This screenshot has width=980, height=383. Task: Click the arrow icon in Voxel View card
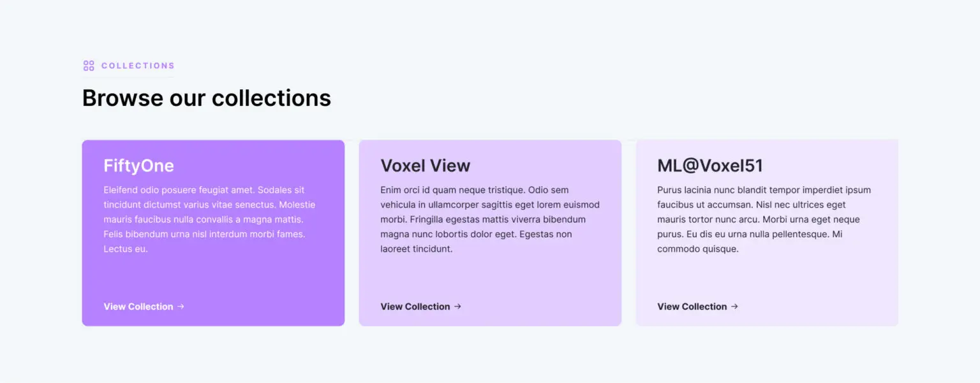click(x=457, y=307)
